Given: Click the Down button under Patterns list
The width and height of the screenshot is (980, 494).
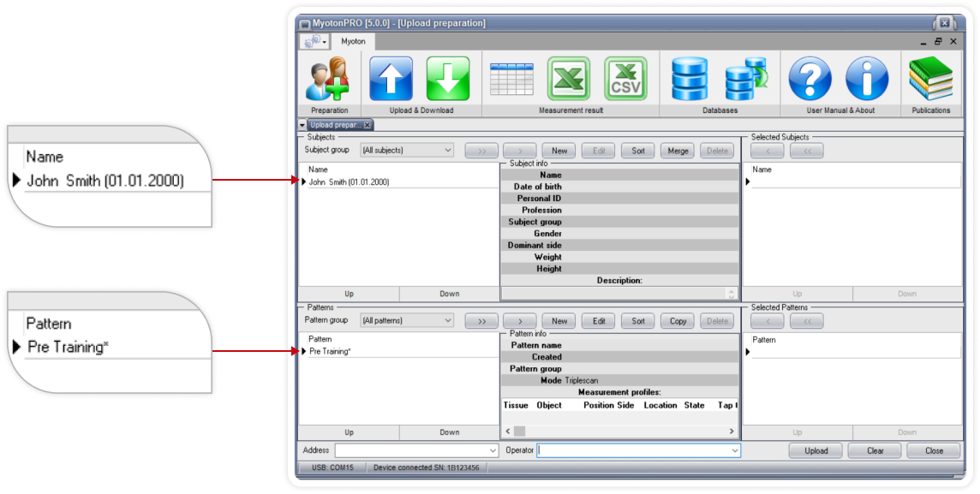Looking at the screenshot, I should 450,432.
